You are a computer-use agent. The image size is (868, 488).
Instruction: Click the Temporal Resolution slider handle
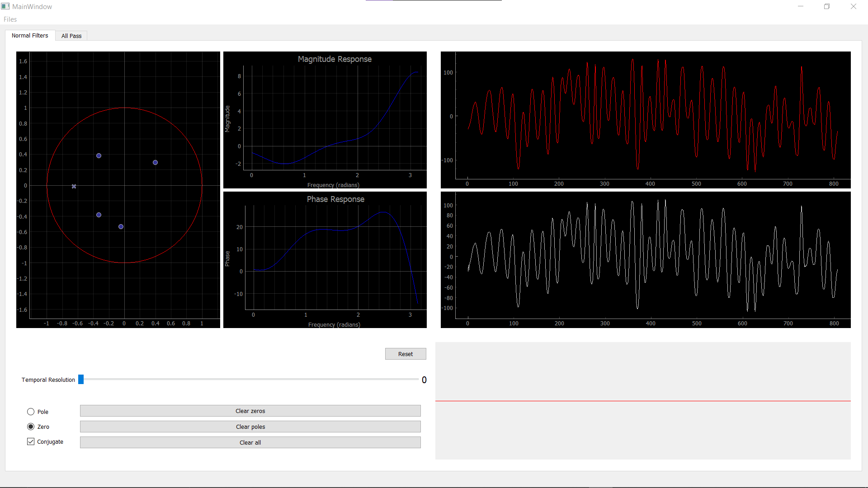[x=81, y=379]
